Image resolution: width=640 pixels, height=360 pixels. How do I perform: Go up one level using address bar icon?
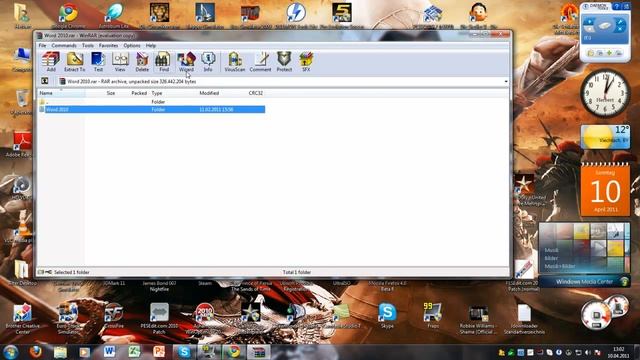[44, 81]
